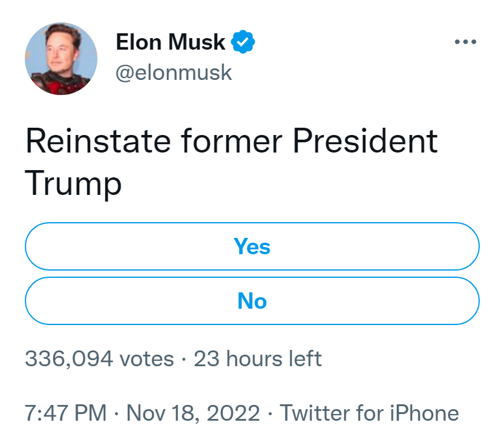Screen dimensions: 504x434
Task: Click the word votes under the poll
Action: click(x=146, y=358)
